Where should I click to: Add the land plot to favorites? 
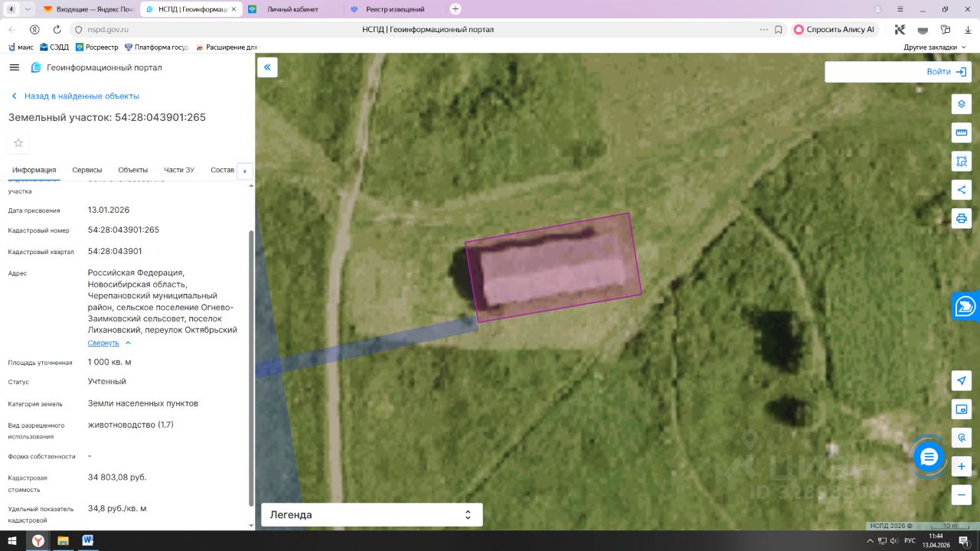pos(18,143)
